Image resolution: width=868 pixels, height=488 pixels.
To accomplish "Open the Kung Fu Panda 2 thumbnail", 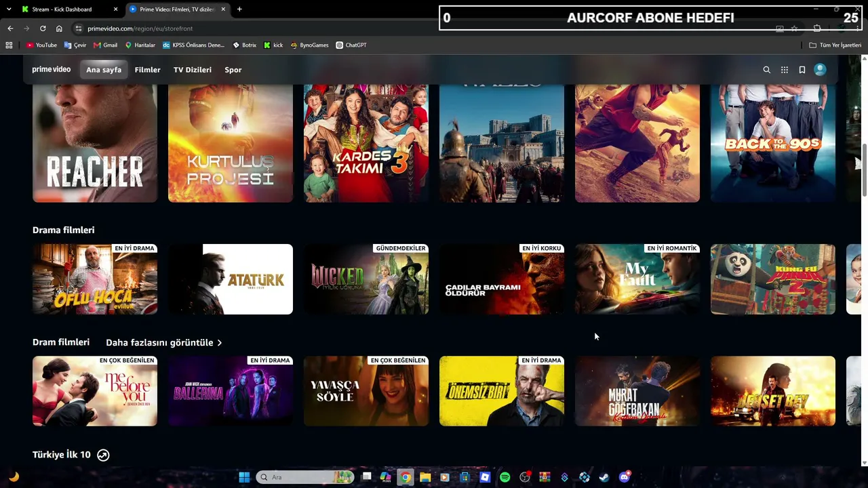I will (773, 279).
